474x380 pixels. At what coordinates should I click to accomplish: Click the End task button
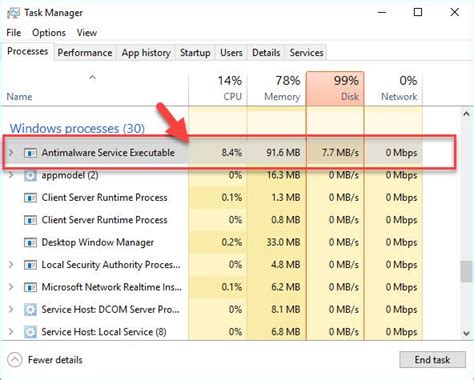tap(432, 360)
